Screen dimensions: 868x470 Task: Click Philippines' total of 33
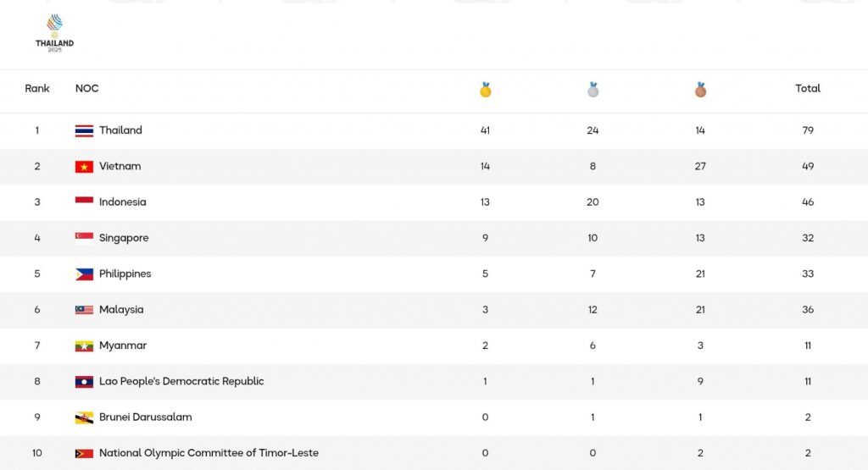[808, 274]
